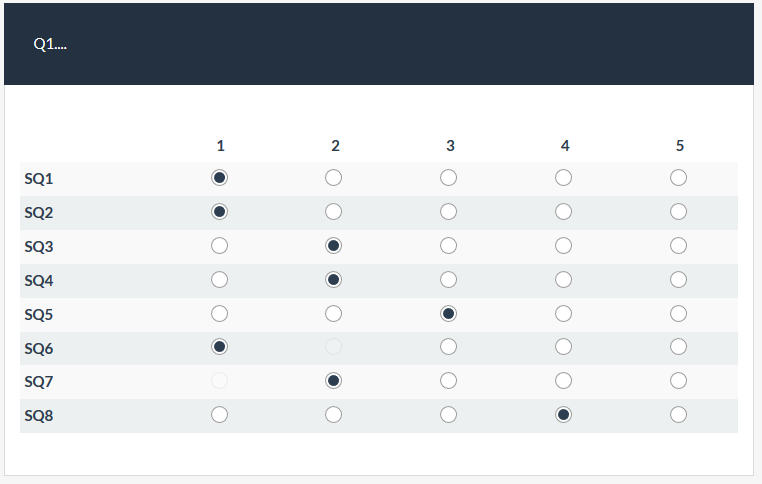Choose rating 5 for SQ1
Screen dimensions: 762x484
point(679,178)
